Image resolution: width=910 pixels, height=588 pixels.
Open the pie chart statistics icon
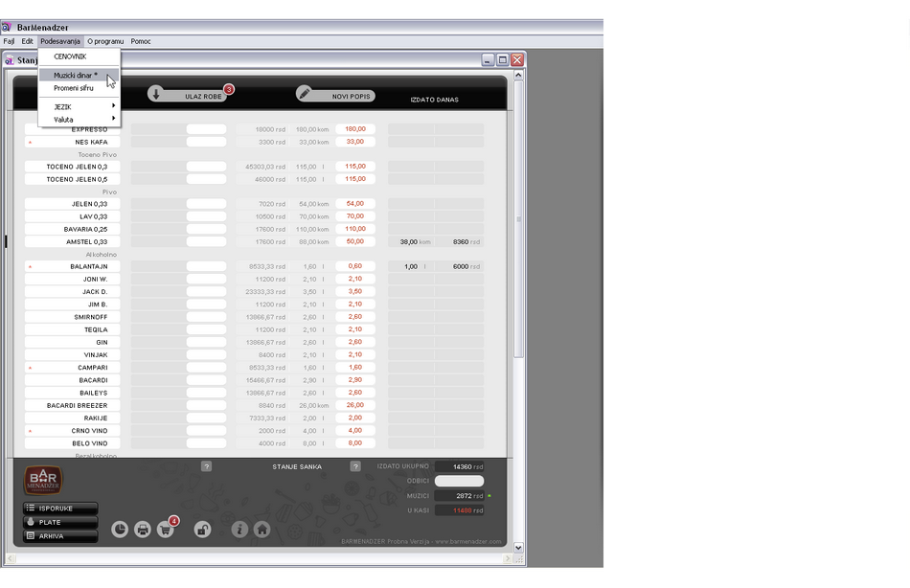point(120,530)
